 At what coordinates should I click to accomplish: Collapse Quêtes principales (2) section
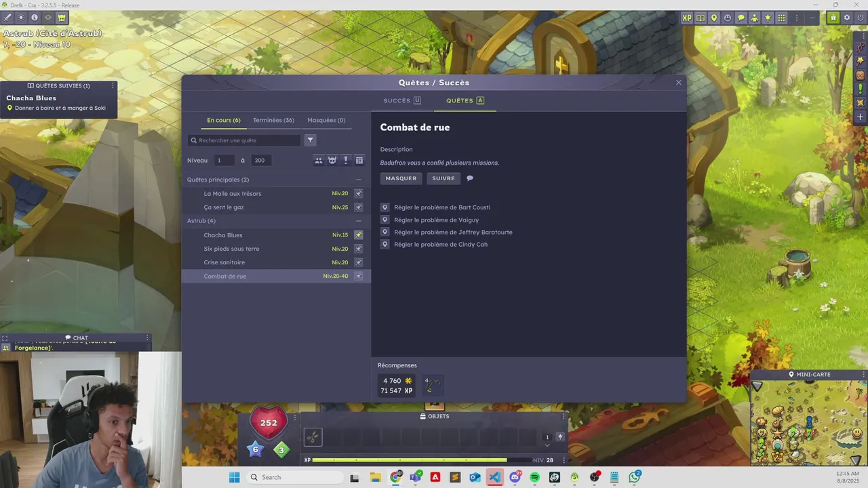[359, 180]
